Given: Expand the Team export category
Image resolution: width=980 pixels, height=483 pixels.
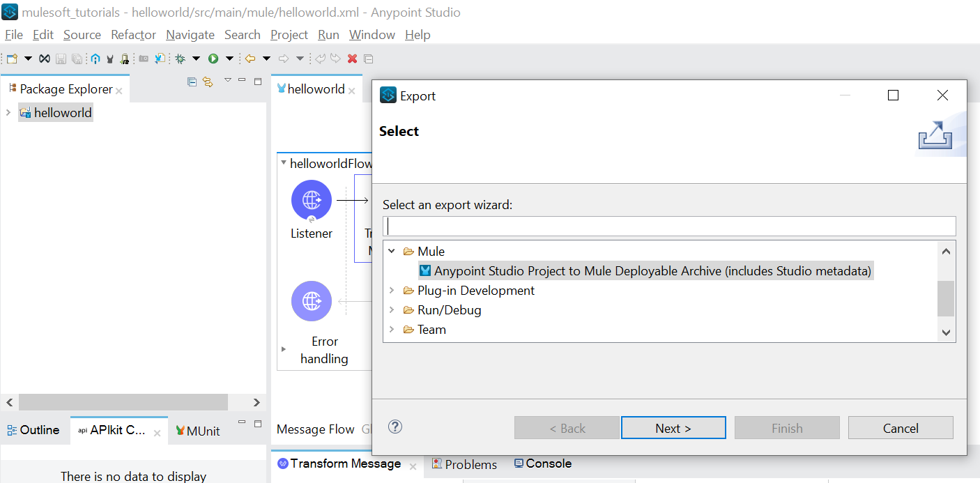Looking at the screenshot, I should (392, 329).
